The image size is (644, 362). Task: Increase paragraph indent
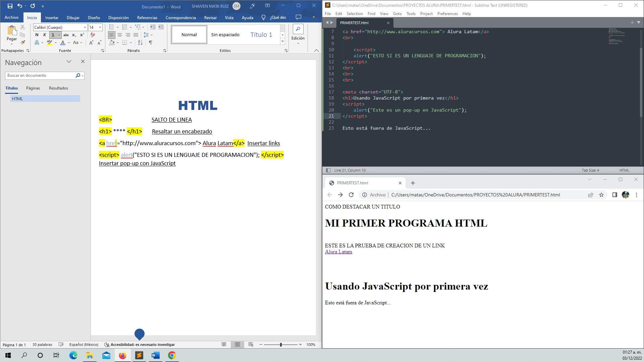click(161, 27)
